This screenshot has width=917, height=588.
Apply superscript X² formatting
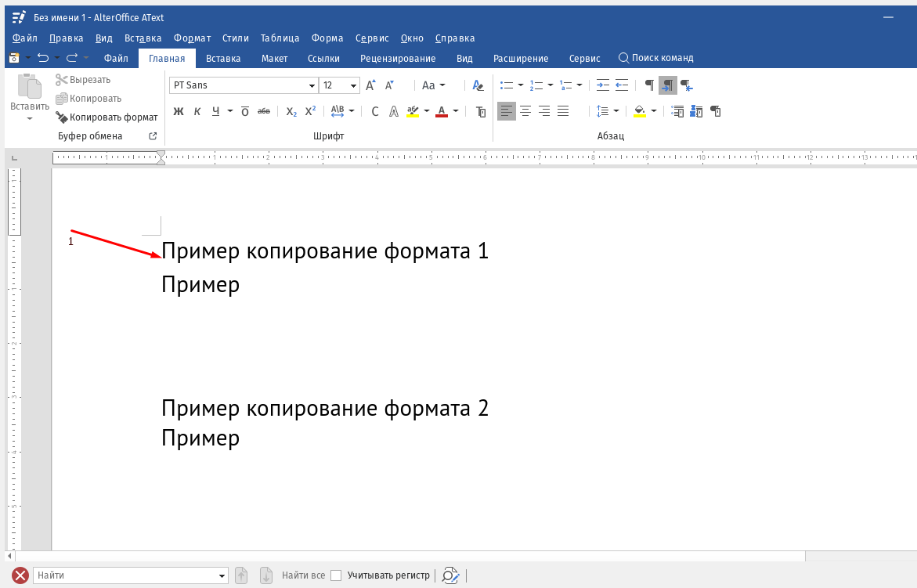point(311,111)
